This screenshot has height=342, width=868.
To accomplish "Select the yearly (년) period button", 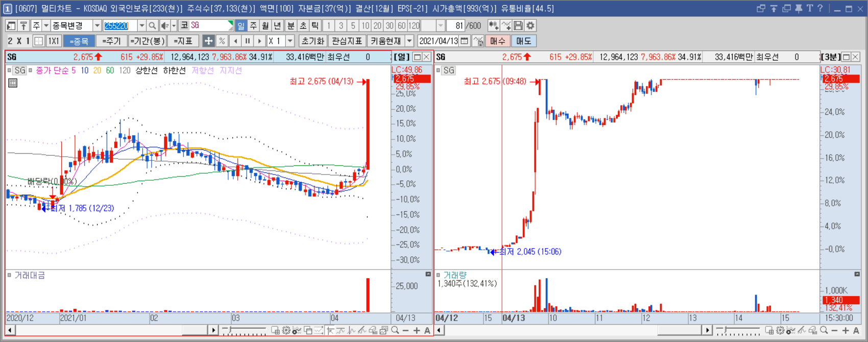I will pyautogui.click(x=278, y=26).
